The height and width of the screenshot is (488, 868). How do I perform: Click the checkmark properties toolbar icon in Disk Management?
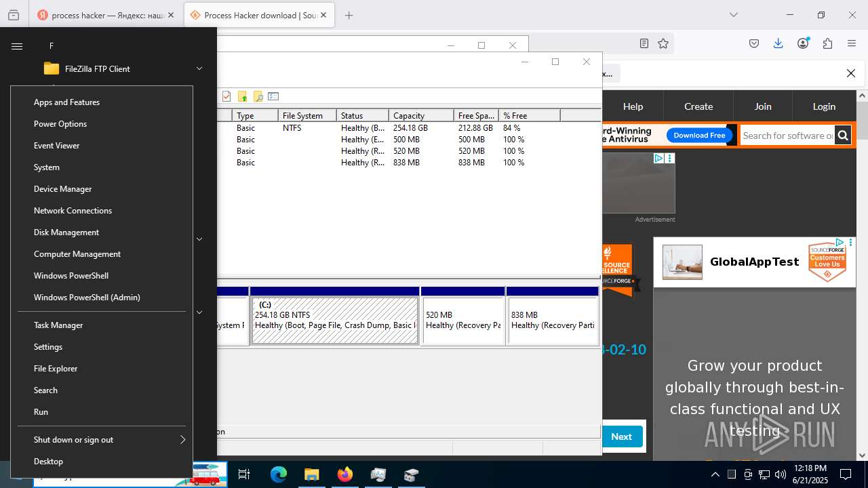(x=226, y=96)
